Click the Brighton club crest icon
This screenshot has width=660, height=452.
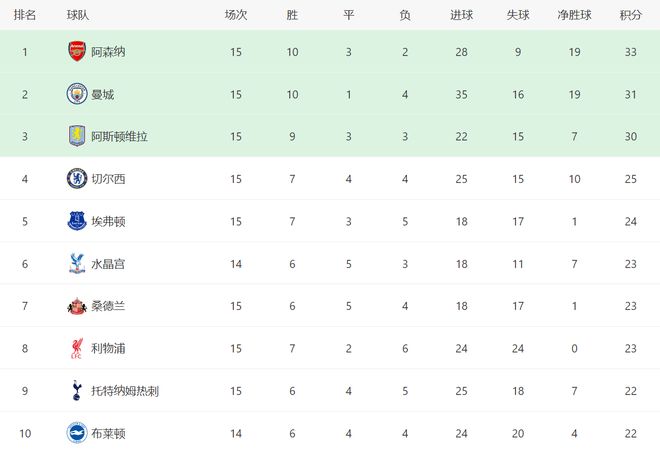pyautogui.click(x=76, y=434)
